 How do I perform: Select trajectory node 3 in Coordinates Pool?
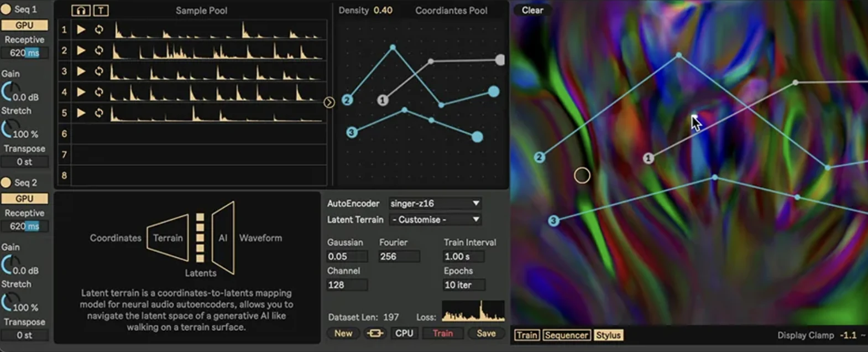click(x=352, y=132)
